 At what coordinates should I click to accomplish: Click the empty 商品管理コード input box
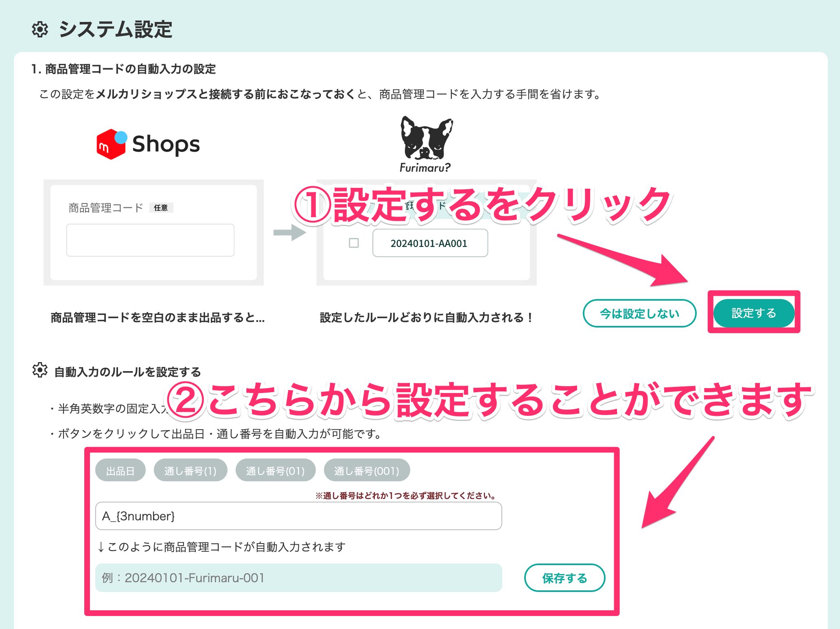coord(150,240)
